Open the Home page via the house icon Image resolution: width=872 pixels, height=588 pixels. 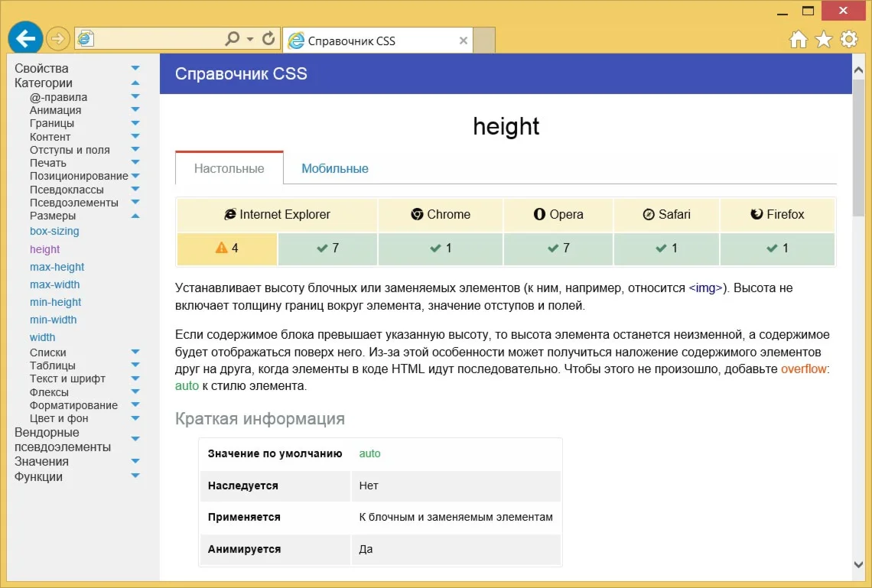coord(797,39)
